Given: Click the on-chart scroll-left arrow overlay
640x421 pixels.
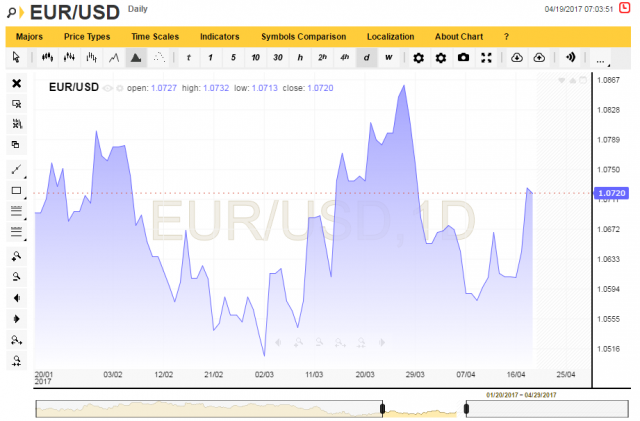Looking at the screenshot, I should [x=278, y=343].
